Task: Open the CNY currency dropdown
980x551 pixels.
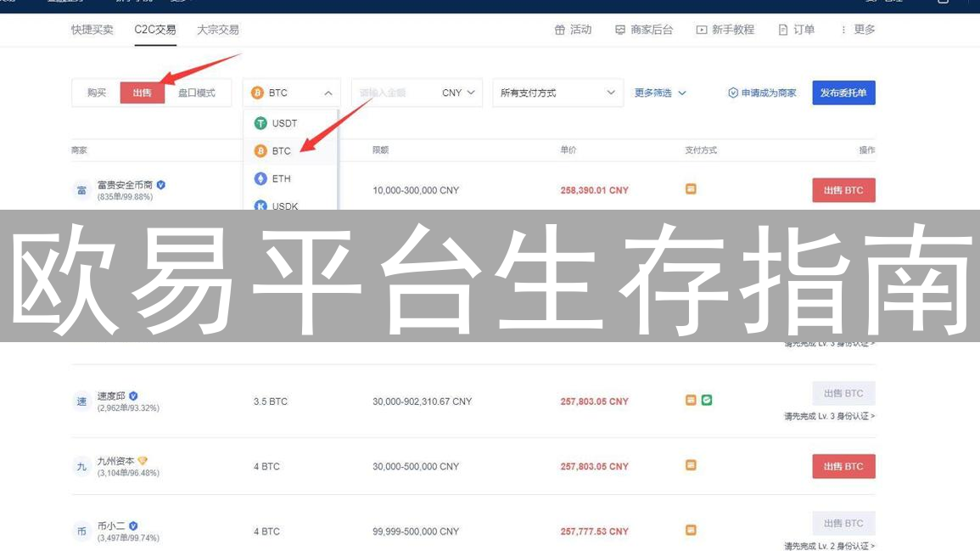Action: coord(458,93)
